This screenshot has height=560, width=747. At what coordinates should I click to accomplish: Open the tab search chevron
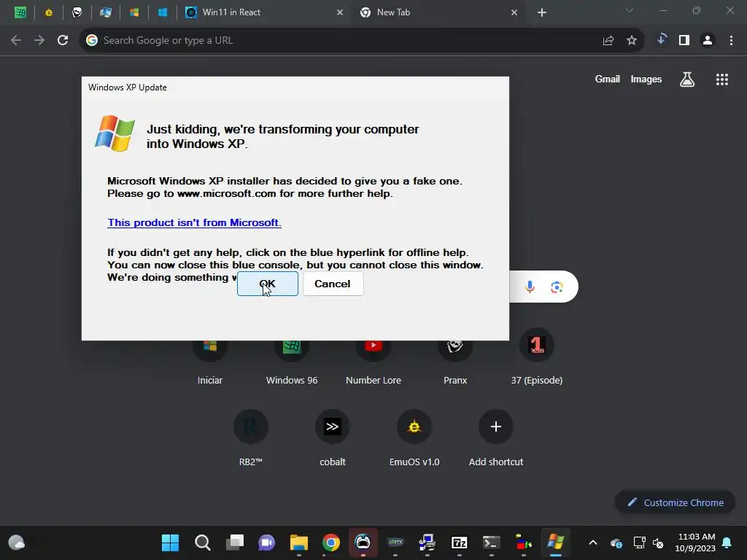(630, 10)
